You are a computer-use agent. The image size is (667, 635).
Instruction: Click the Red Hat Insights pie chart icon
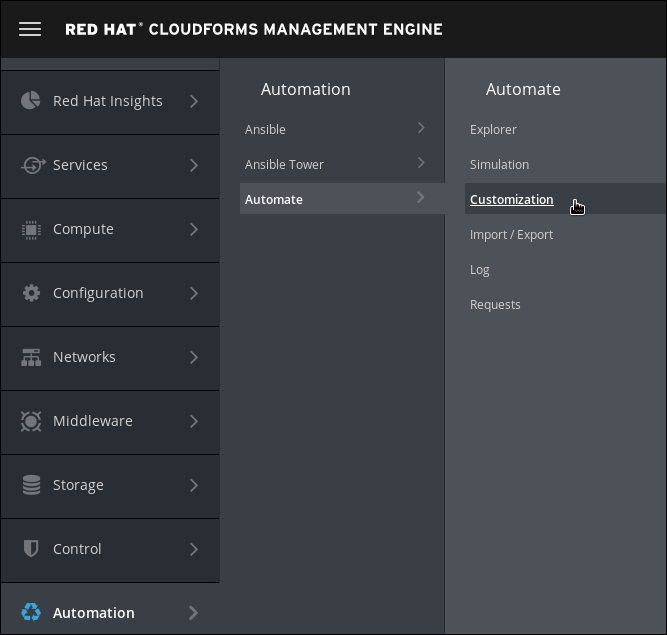click(31, 101)
